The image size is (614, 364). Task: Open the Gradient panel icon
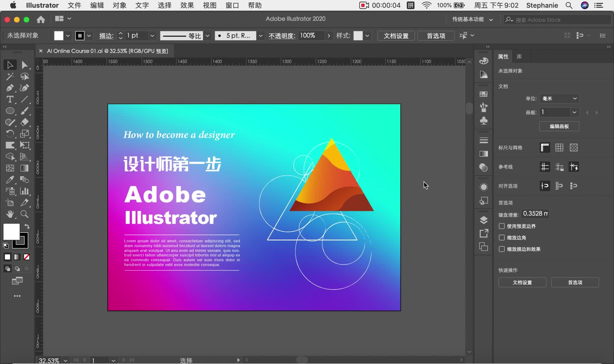click(483, 154)
